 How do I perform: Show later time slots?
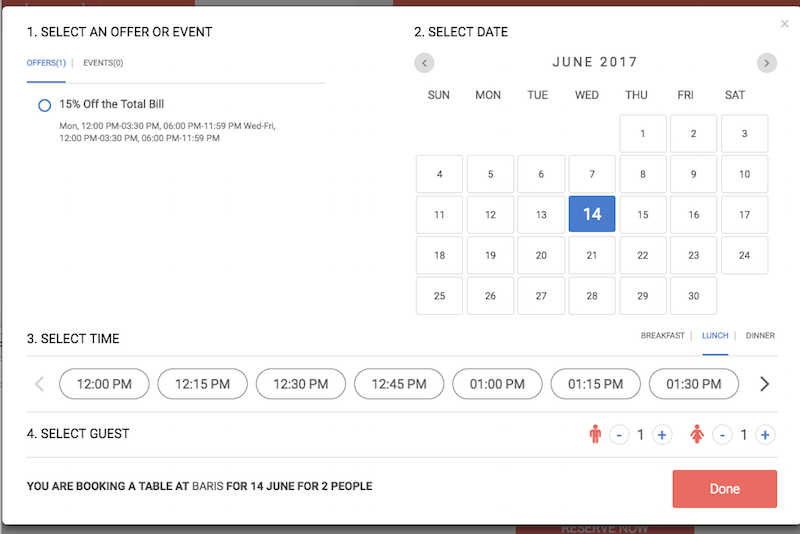pos(764,384)
